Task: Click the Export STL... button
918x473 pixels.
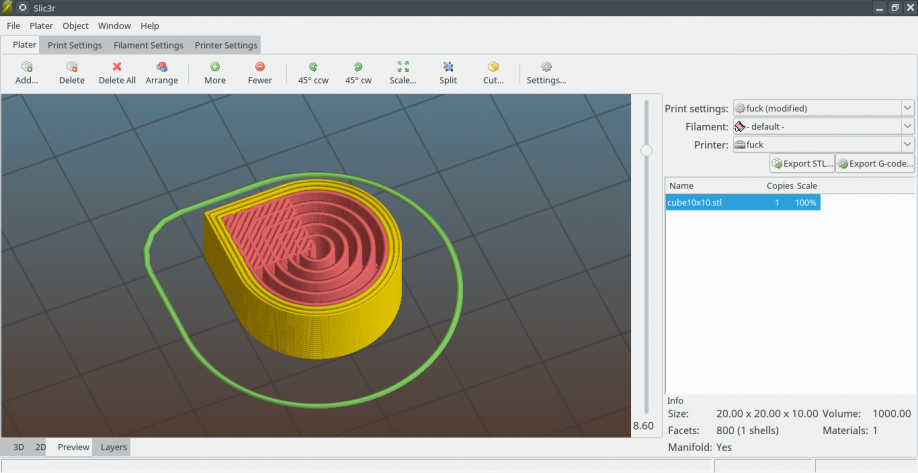Action: (x=801, y=163)
